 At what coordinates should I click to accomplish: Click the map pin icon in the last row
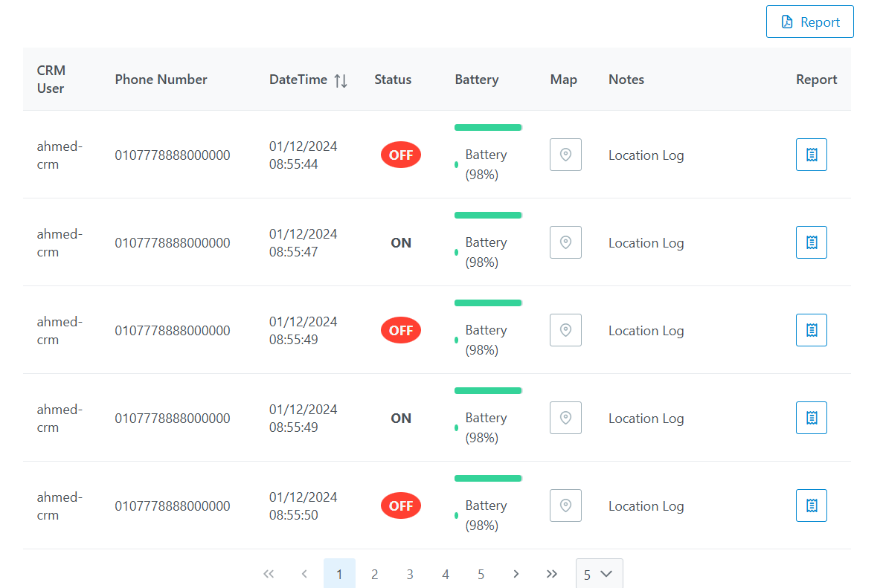pos(565,505)
